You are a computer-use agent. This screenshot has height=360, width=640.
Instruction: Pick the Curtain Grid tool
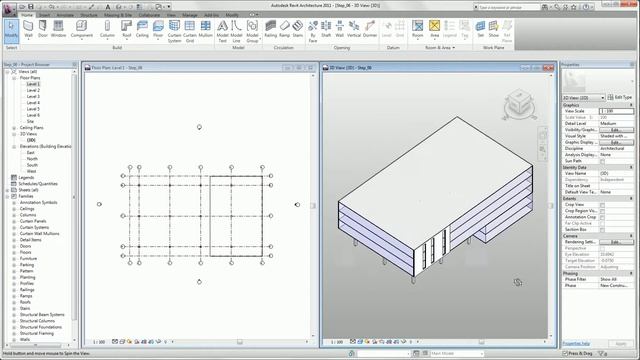tap(190, 31)
